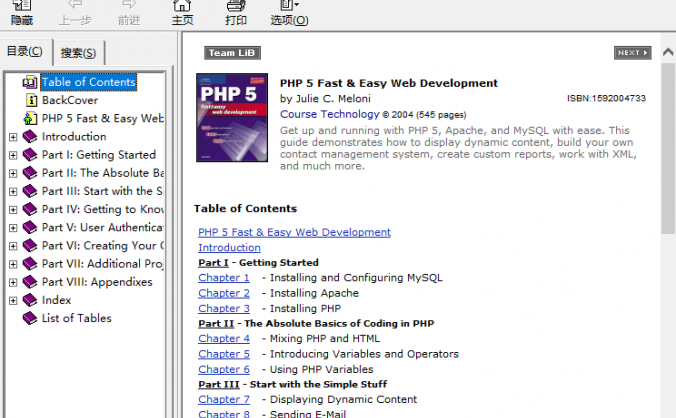Expand Part IV: Getting to Know node
Image resolution: width=676 pixels, height=418 pixels.
[13, 210]
